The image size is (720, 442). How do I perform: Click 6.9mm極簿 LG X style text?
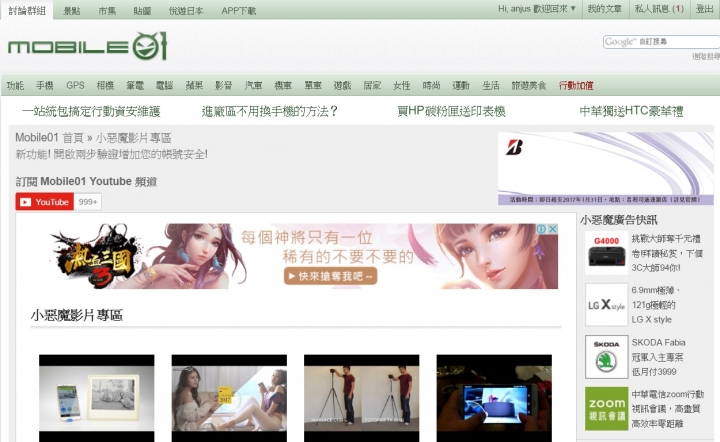point(656,305)
